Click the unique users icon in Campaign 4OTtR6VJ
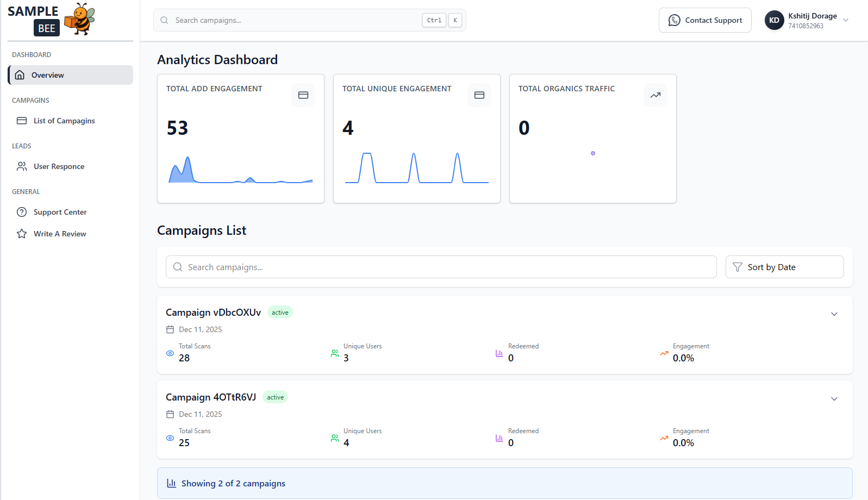868x500 pixels. (335, 438)
